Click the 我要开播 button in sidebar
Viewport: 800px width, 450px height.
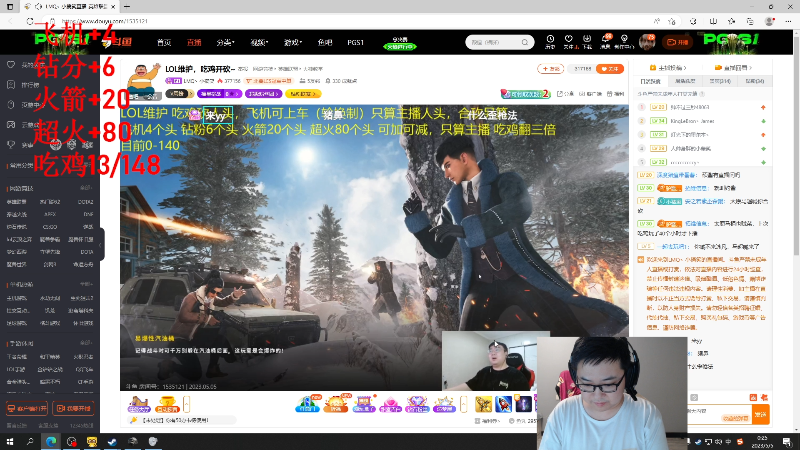[73, 408]
